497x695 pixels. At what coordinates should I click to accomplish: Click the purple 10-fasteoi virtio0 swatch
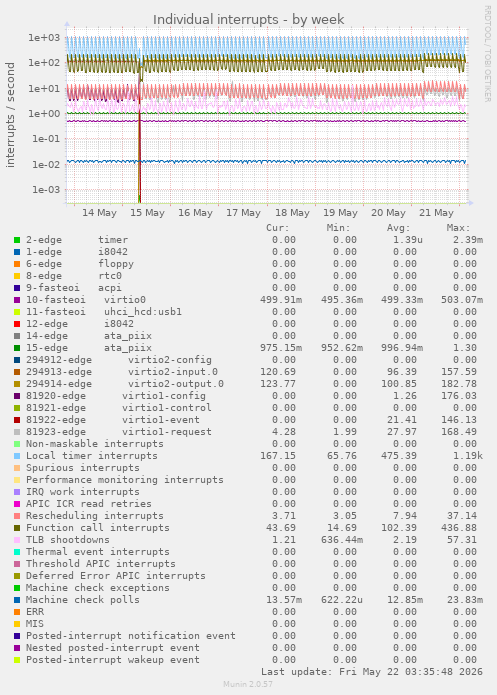[17, 300]
